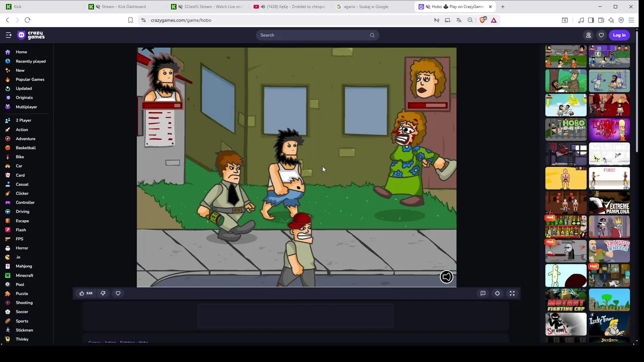Open the CrazyGames hamburger menu
Image resolution: width=644 pixels, height=362 pixels.
pyautogui.click(x=9, y=35)
